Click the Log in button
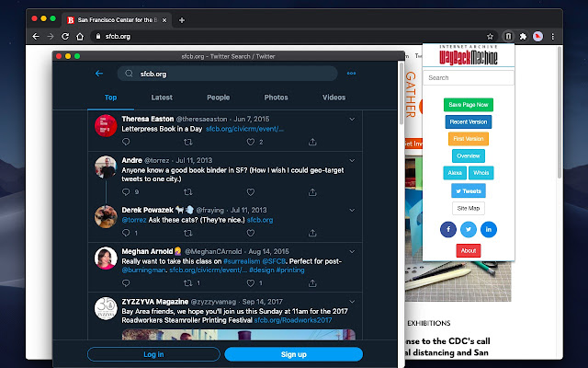Image resolution: width=588 pixels, height=368 pixels. tap(153, 354)
